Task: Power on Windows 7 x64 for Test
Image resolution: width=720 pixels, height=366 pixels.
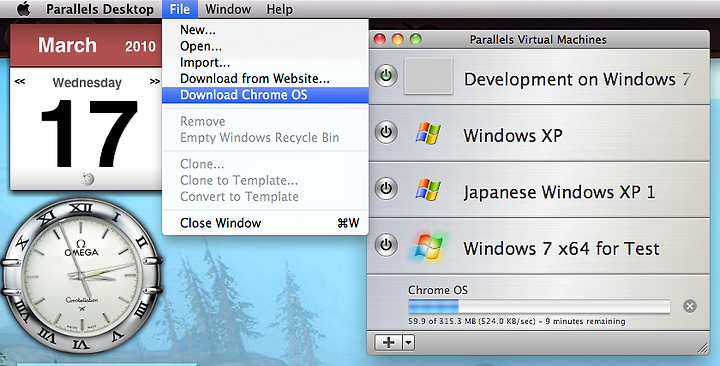Action: point(386,245)
